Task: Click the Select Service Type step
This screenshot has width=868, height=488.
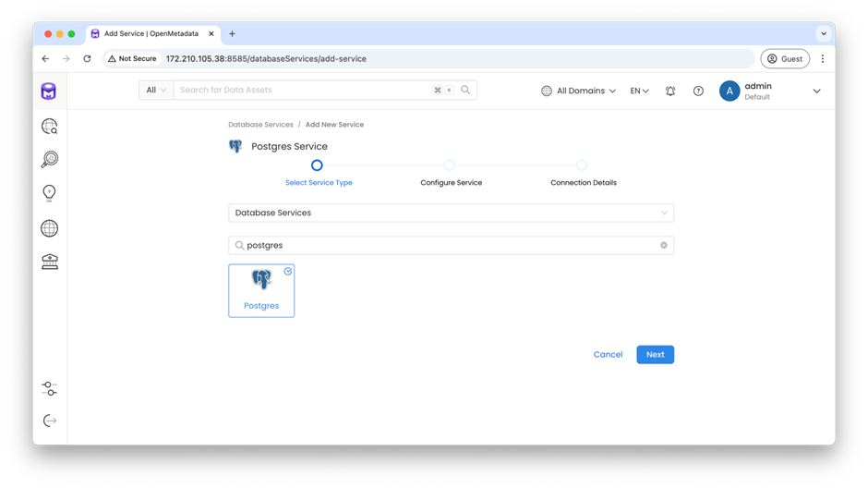Action: tap(319, 183)
